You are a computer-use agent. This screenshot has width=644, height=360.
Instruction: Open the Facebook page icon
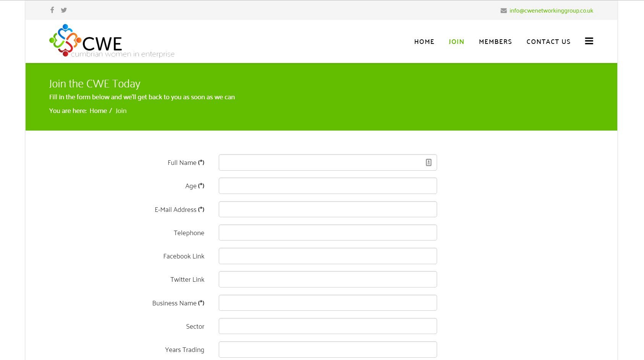coord(52,10)
